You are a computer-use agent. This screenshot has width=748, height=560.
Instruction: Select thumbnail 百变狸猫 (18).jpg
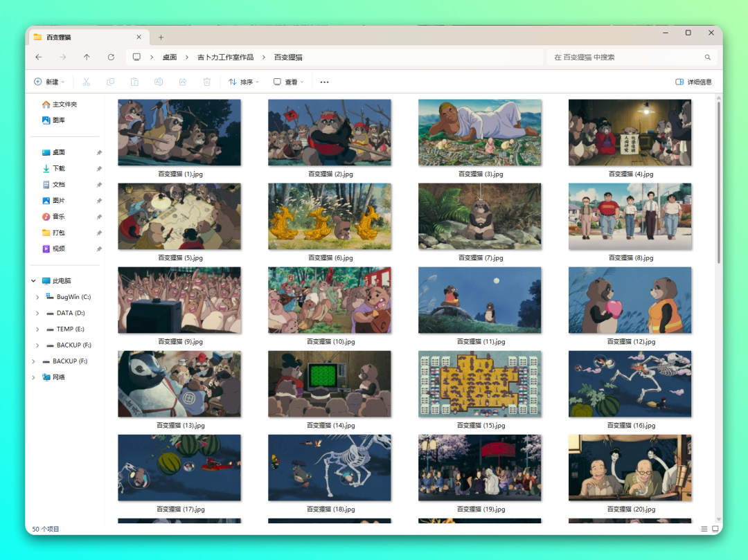330,467
